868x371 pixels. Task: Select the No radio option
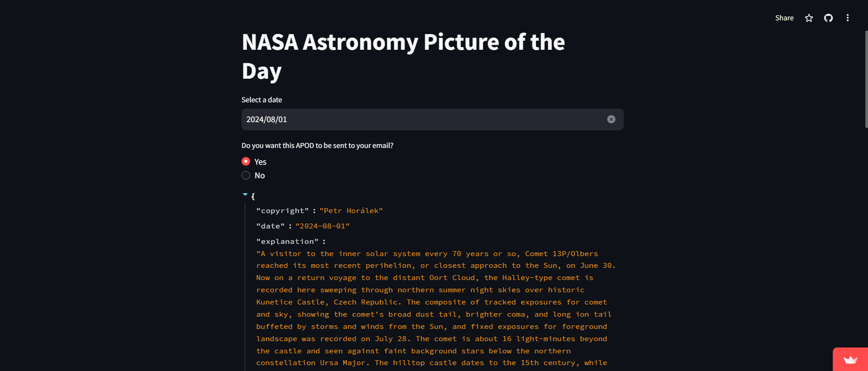pyautogui.click(x=246, y=176)
